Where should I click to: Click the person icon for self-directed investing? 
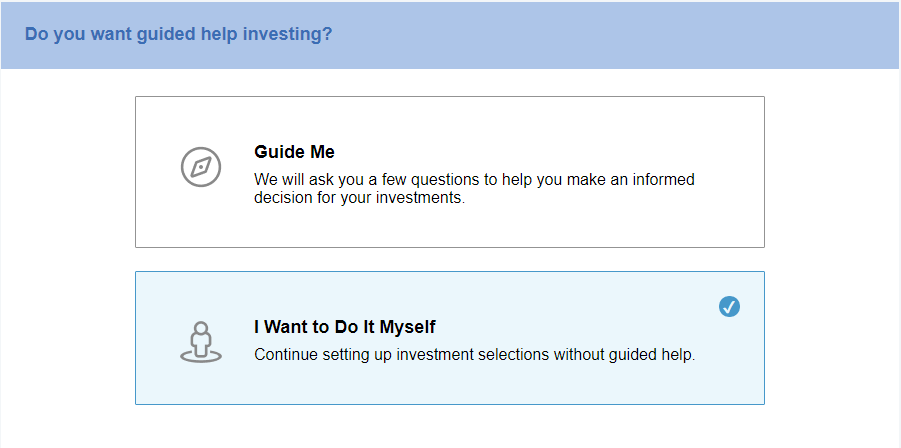click(201, 341)
